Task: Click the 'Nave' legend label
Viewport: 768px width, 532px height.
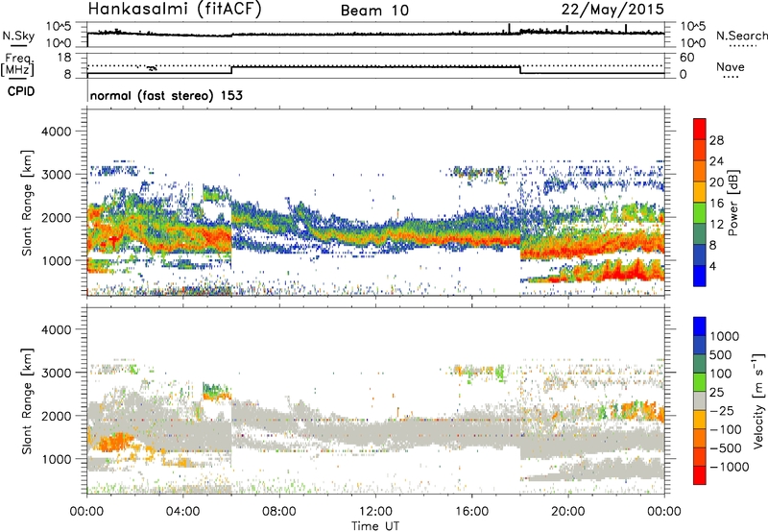Action: point(731,66)
